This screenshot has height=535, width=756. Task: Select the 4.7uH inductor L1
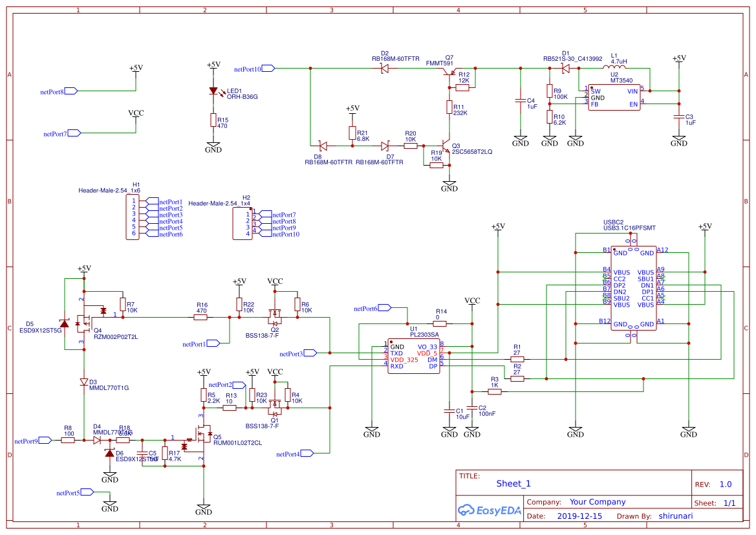(x=615, y=67)
